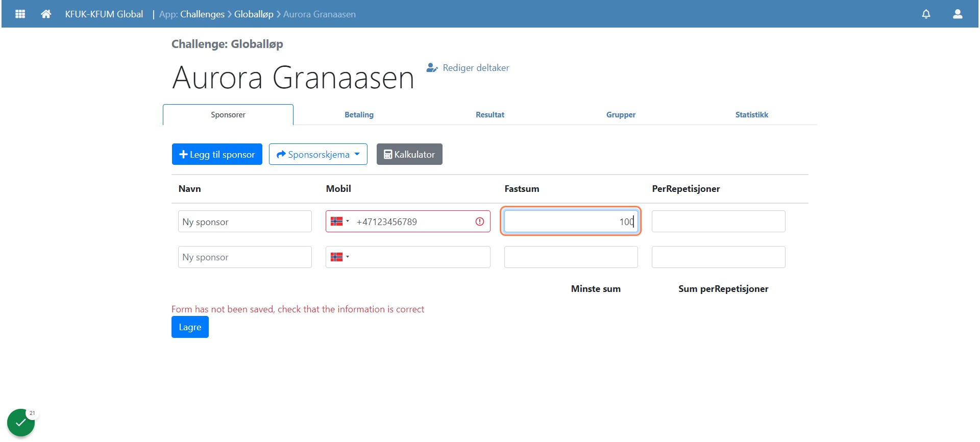
Task: Open the Kalkulator
Action: pyautogui.click(x=409, y=154)
